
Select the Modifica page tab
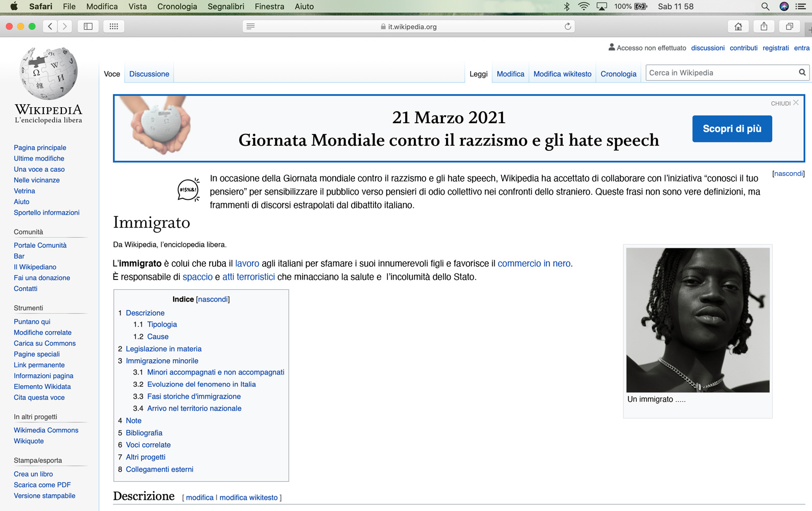point(511,74)
